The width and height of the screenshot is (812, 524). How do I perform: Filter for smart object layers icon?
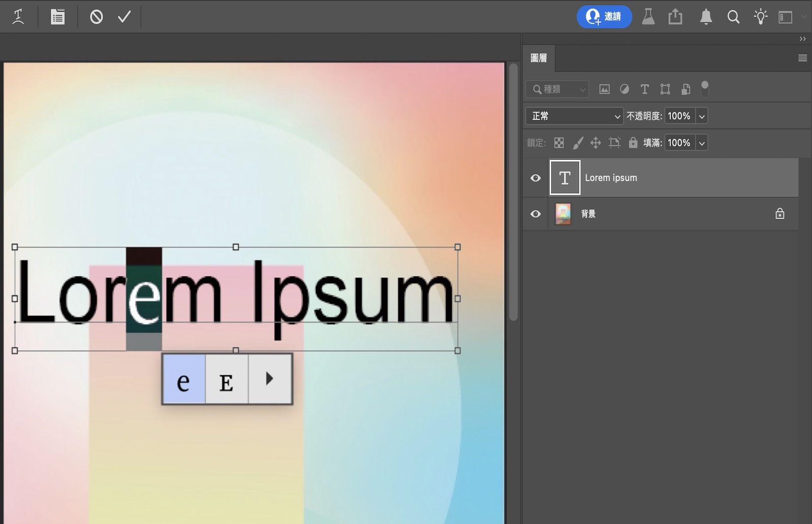coord(685,89)
